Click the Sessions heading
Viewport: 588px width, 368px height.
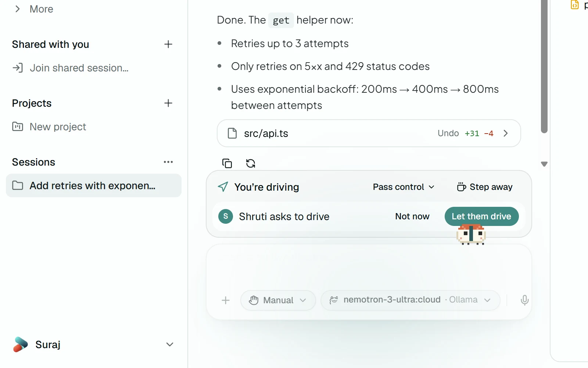tap(33, 162)
